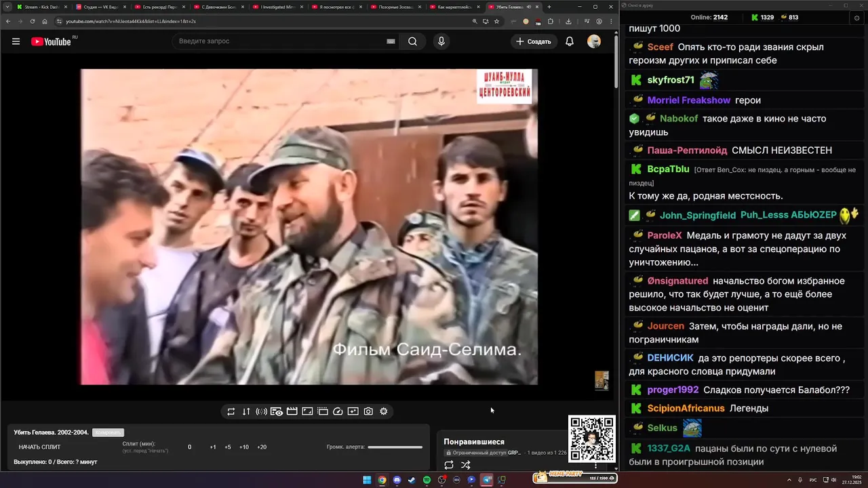Click the QR code image
Image resolution: width=868 pixels, height=488 pixels.
click(592, 439)
